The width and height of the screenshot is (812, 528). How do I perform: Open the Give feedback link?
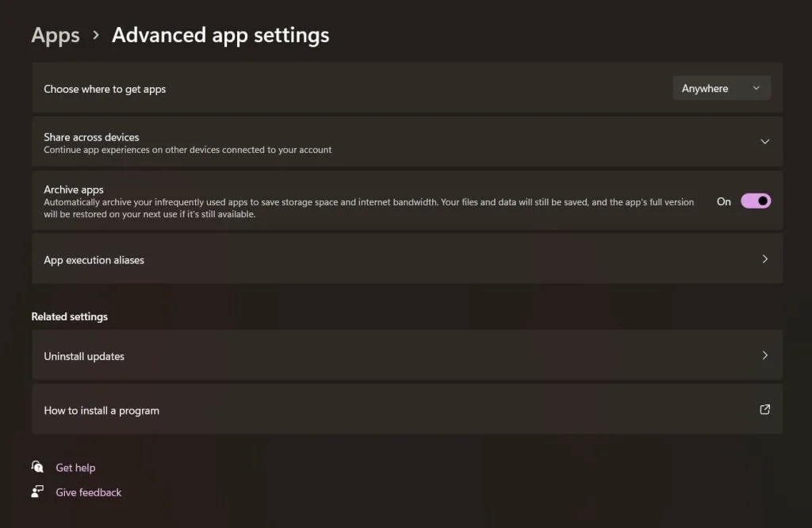point(88,492)
